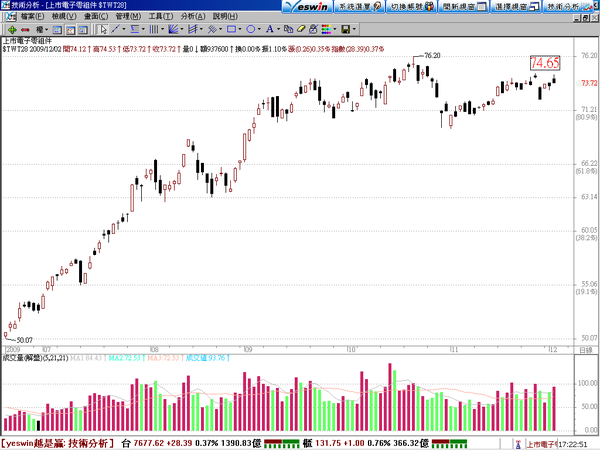
Task: Select the fan lines drawing tool
Action: point(173,29)
